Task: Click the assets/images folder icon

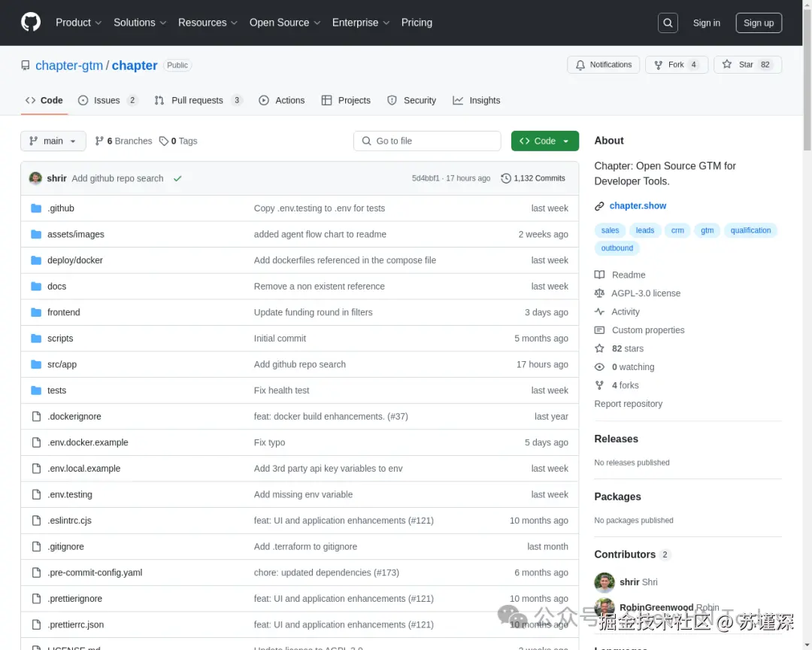Action: 36,234
